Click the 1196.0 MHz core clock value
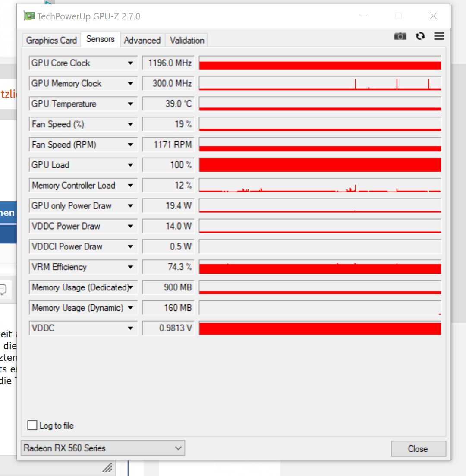The image size is (466, 476). [168, 63]
